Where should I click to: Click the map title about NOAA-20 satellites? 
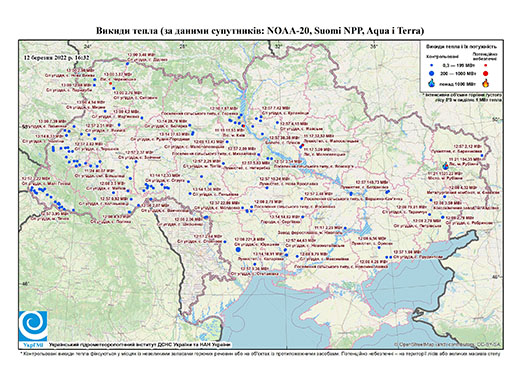tap(260, 31)
